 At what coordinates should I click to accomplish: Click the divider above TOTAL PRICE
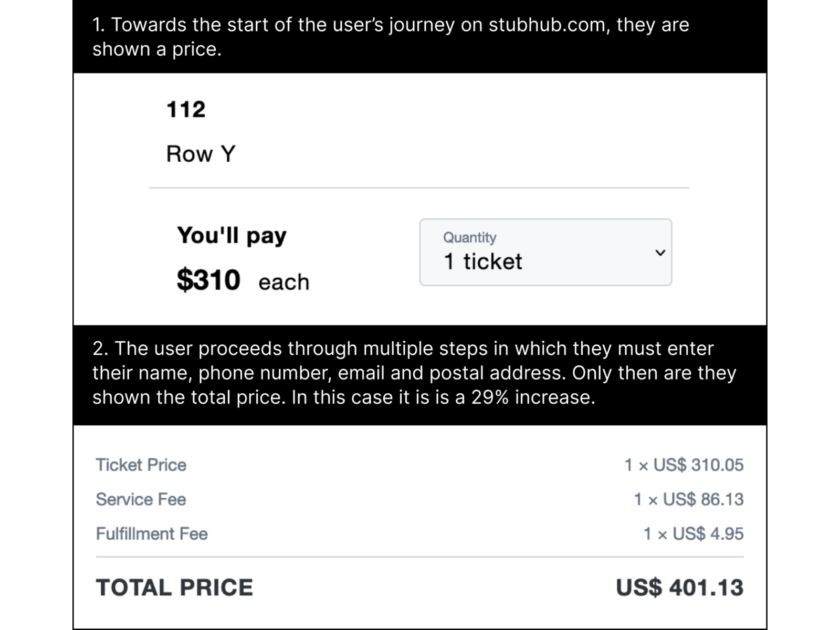click(419, 556)
